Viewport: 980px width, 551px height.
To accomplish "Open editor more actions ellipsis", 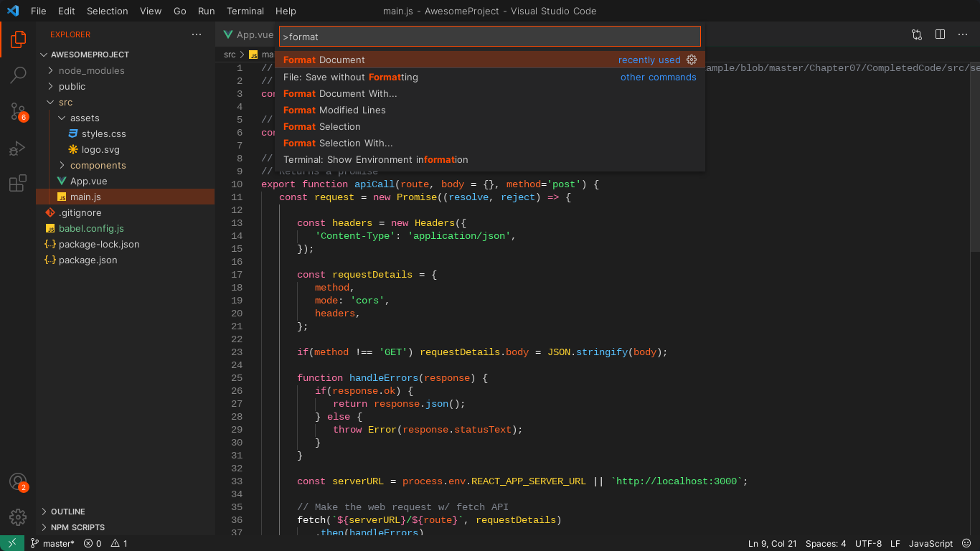I will point(963,34).
